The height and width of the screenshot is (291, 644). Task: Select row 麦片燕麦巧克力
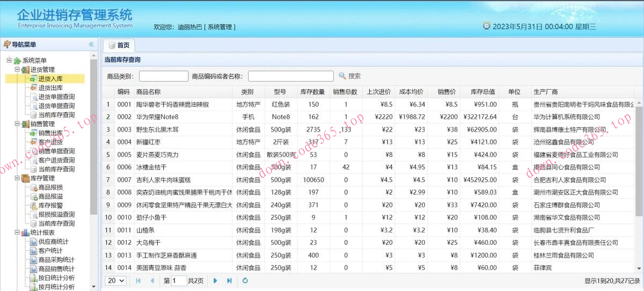(368, 155)
